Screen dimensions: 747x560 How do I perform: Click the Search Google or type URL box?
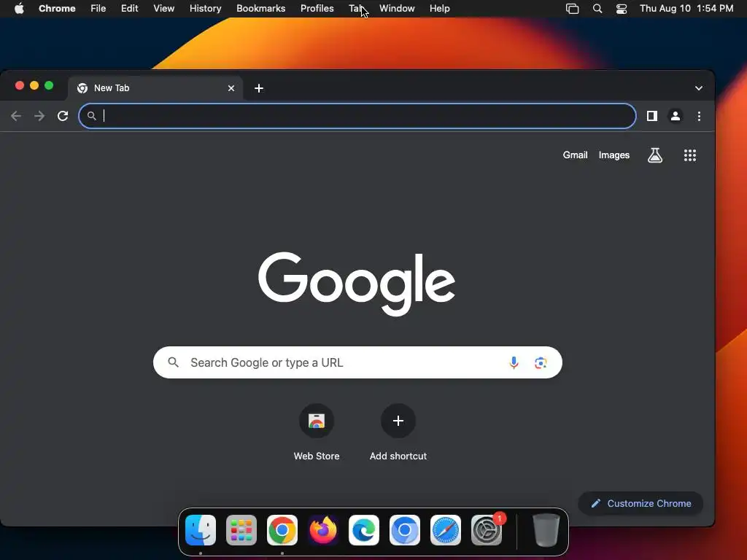point(357,362)
